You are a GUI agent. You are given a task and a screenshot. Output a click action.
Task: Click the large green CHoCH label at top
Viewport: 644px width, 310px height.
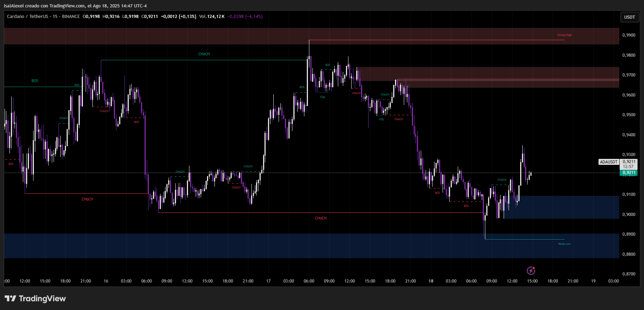204,54
